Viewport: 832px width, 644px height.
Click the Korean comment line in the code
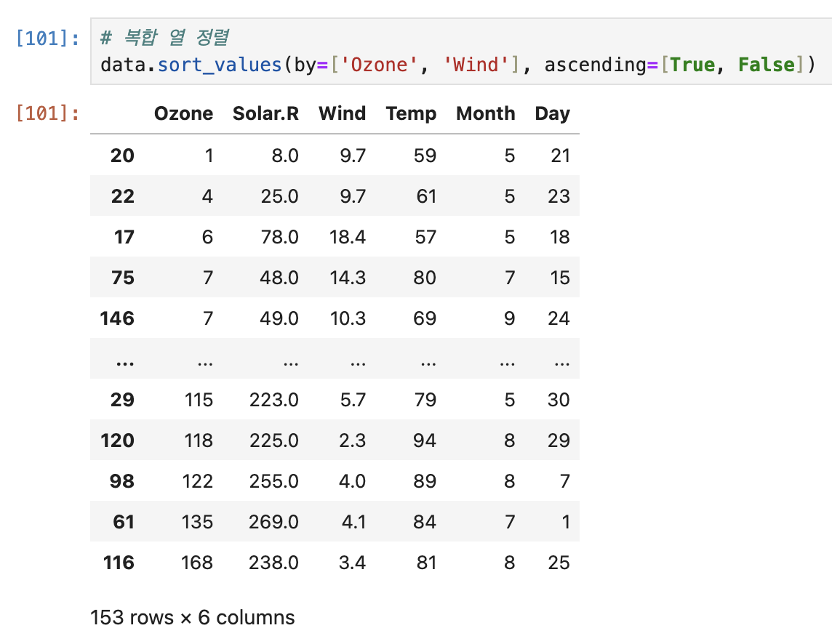tap(165, 38)
